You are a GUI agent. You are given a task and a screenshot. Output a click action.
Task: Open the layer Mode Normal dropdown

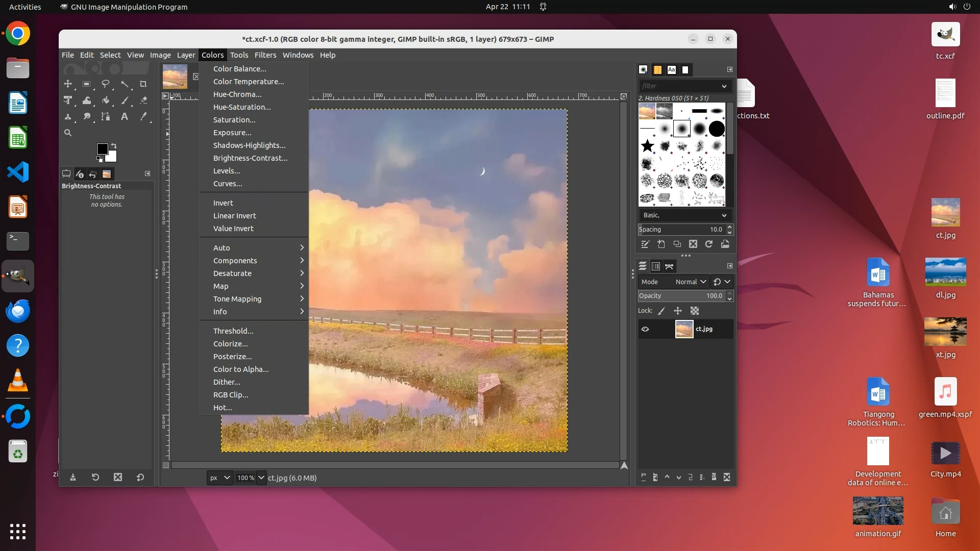690,282
